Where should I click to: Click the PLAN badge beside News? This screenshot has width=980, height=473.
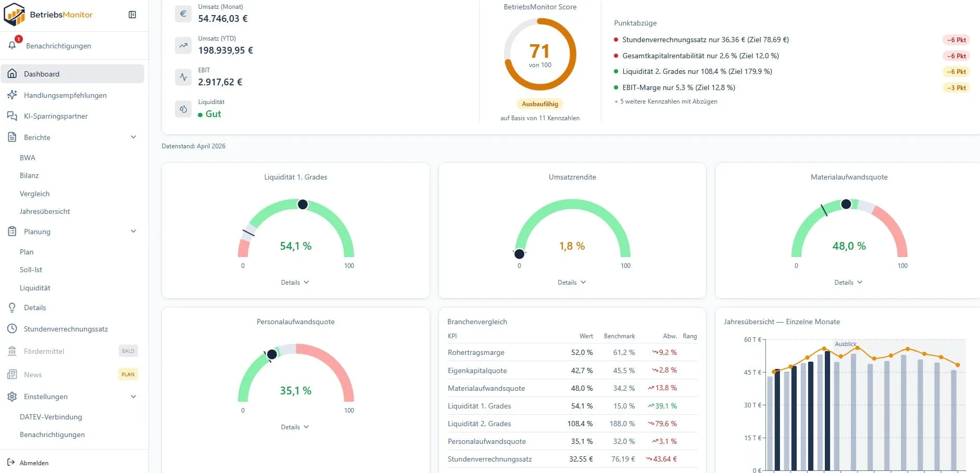(128, 374)
